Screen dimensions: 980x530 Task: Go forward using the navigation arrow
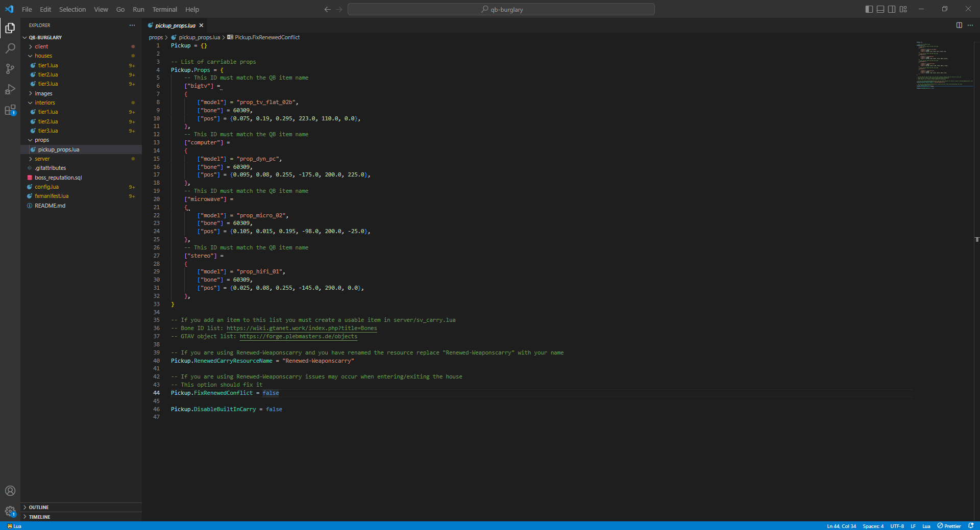(339, 9)
